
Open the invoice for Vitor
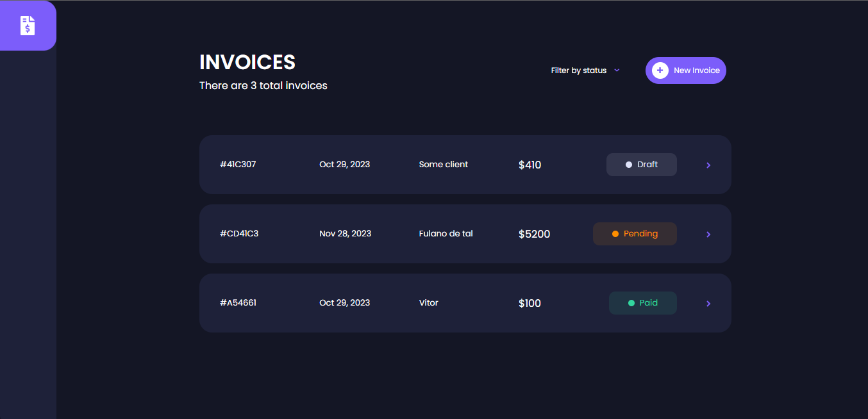429,303
